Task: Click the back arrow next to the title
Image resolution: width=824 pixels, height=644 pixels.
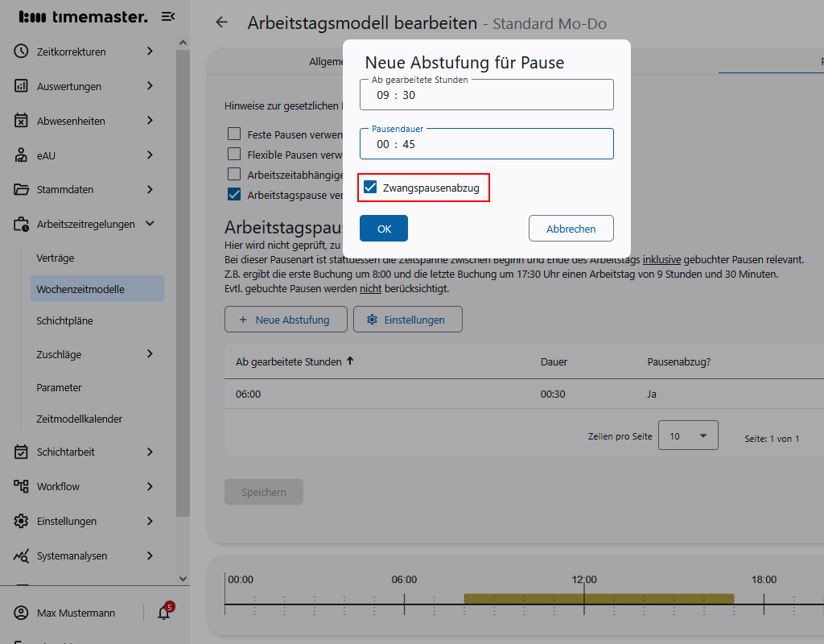Action: click(222, 23)
